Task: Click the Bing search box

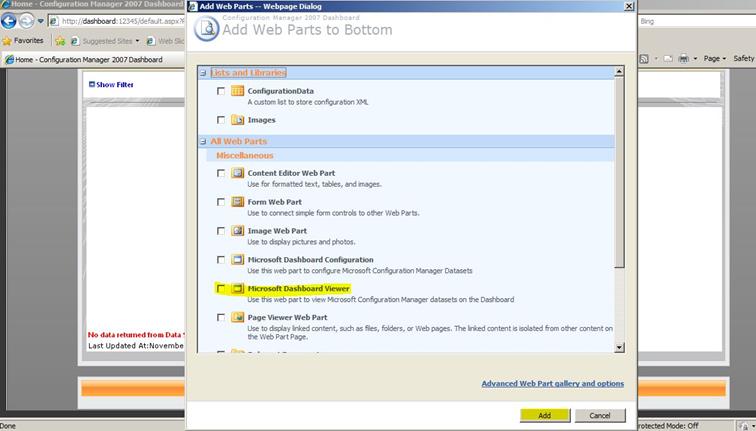Action: pyautogui.click(x=697, y=21)
